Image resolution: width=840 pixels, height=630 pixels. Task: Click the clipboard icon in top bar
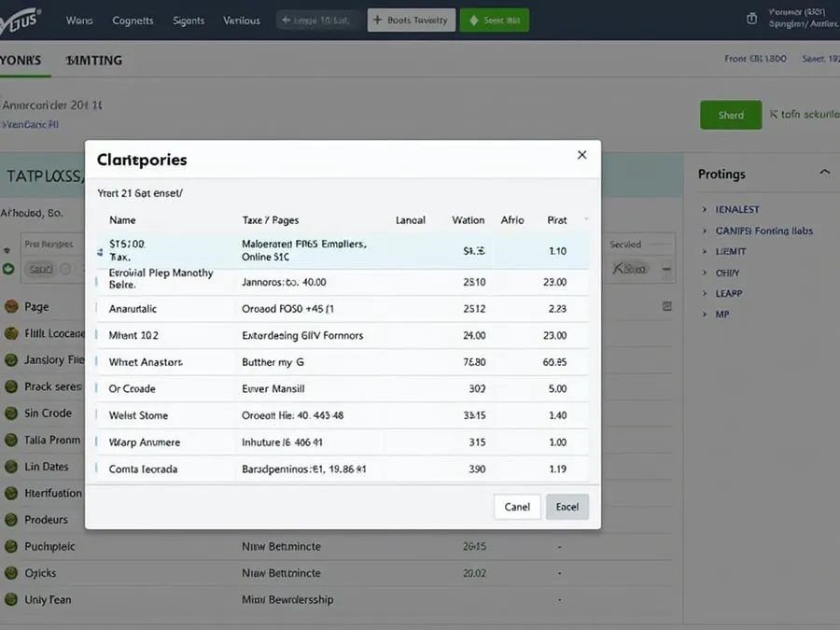click(x=751, y=19)
